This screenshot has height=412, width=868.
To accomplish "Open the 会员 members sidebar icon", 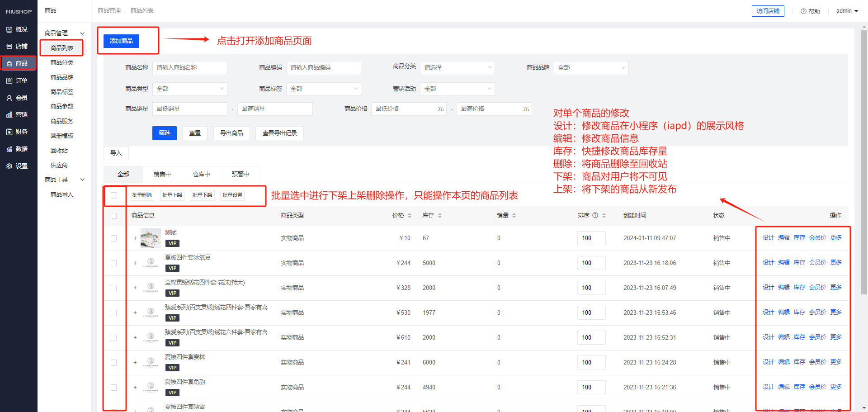I will pos(9,98).
